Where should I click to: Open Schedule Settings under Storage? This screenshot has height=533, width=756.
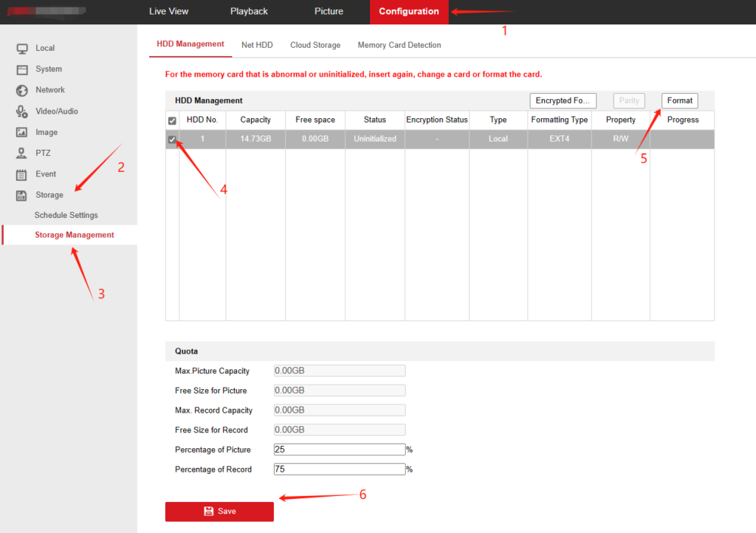(66, 216)
